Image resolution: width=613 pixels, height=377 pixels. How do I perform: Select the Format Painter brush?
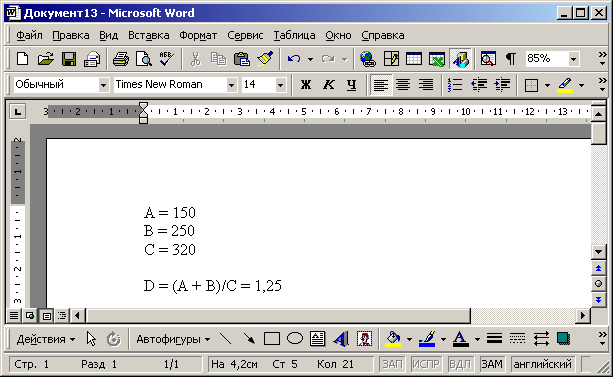coord(265,59)
